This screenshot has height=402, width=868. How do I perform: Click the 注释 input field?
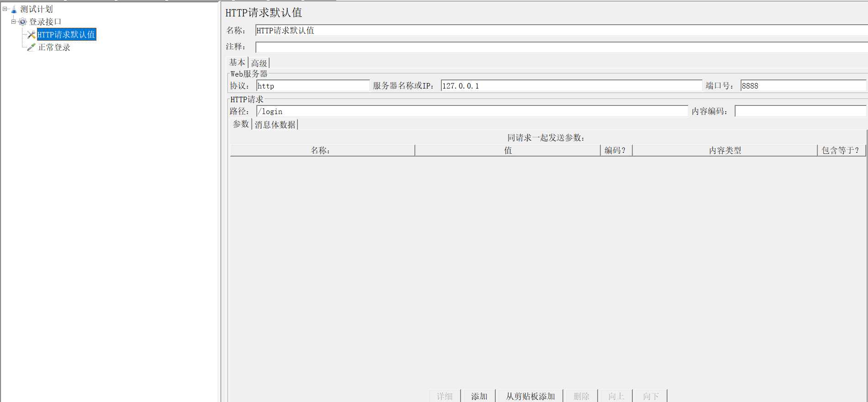click(561, 47)
